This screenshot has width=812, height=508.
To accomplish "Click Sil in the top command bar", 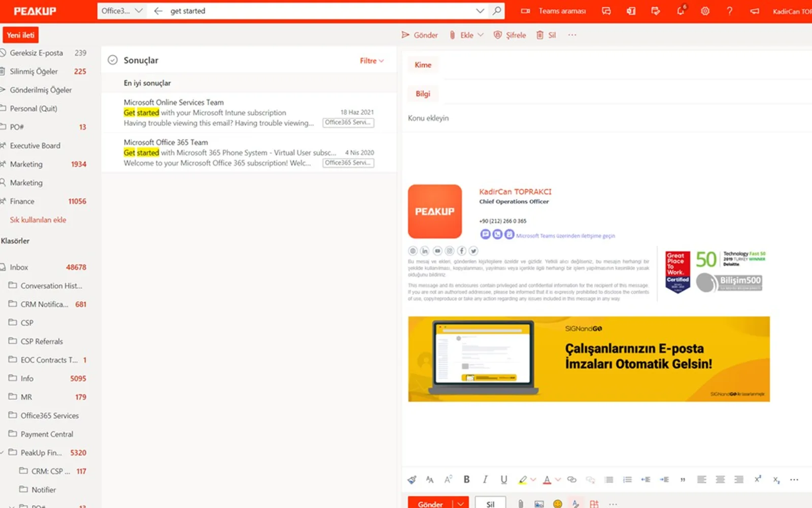I will (546, 35).
